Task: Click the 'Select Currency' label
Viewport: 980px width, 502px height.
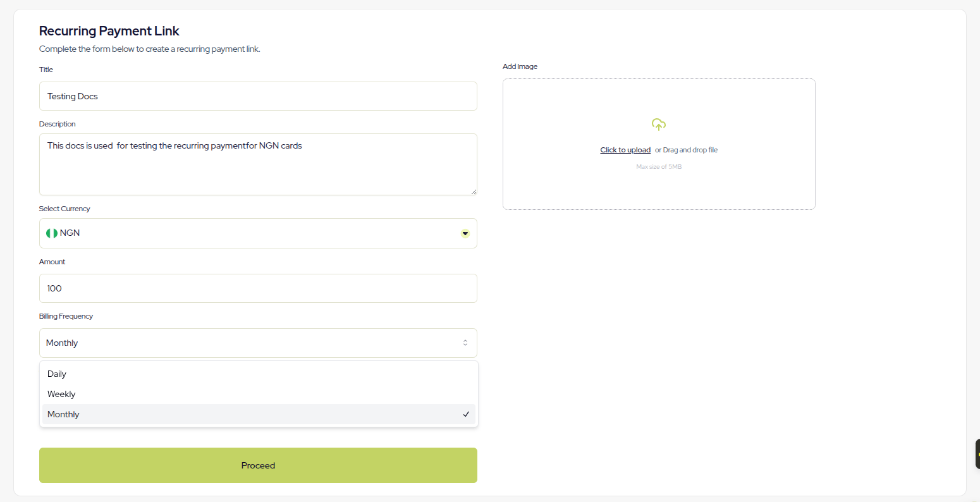Action: 64,209
